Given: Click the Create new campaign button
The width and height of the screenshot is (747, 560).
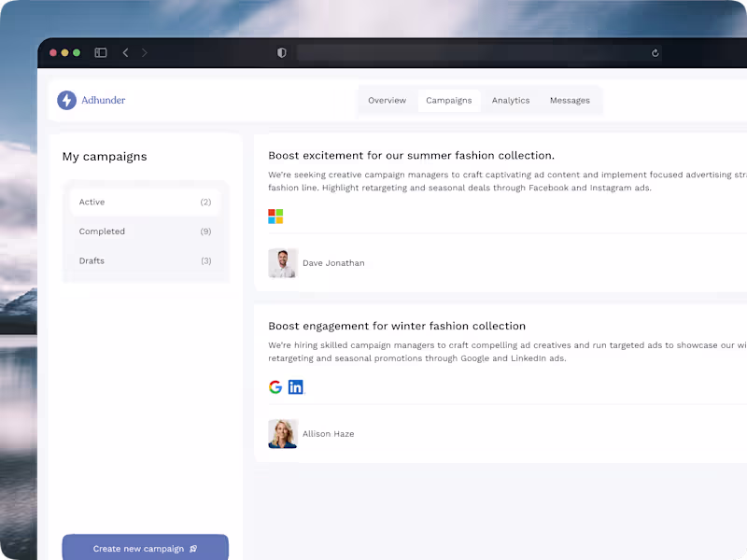Looking at the screenshot, I should 146,548.
